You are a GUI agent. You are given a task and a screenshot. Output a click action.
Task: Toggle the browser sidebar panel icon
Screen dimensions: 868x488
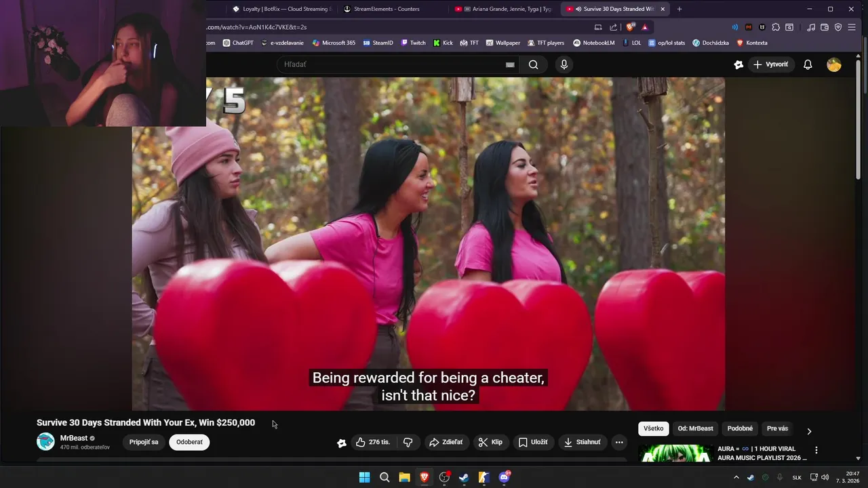(789, 27)
